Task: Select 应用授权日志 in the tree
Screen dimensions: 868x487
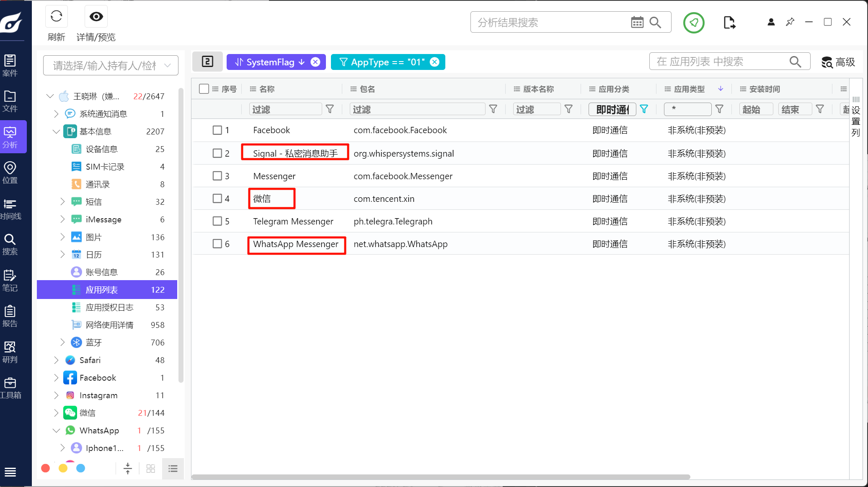Action: coord(109,307)
